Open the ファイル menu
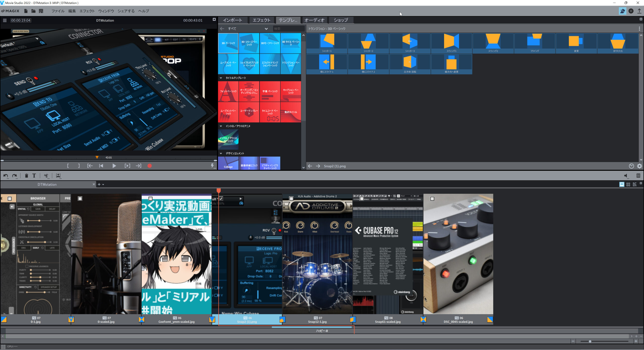This screenshot has height=350, width=644. tap(58, 11)
